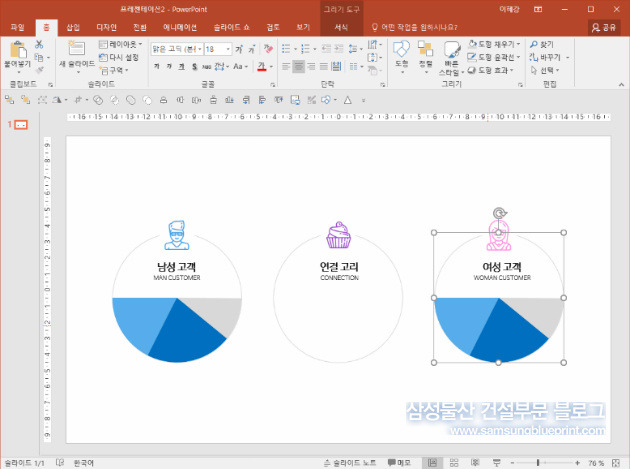Switch to the 서식 Format tab
Screen dimensions: 630x469
coord(341,27)
